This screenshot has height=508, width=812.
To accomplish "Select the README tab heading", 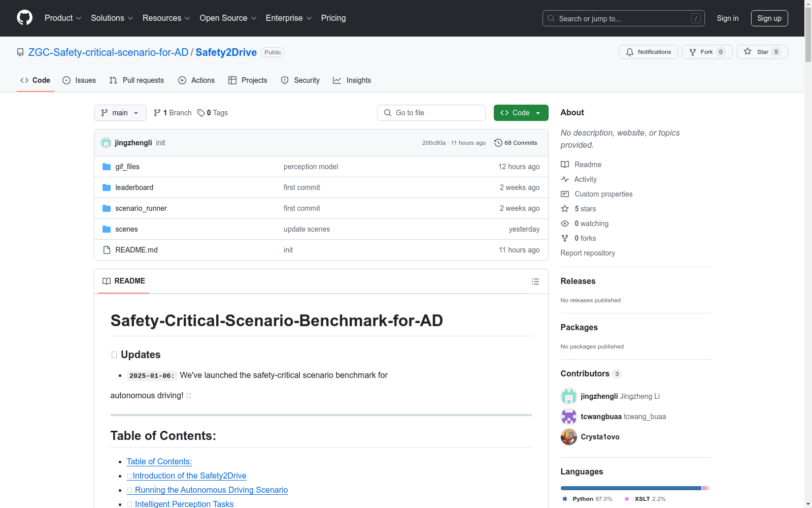I will (124, 281).
